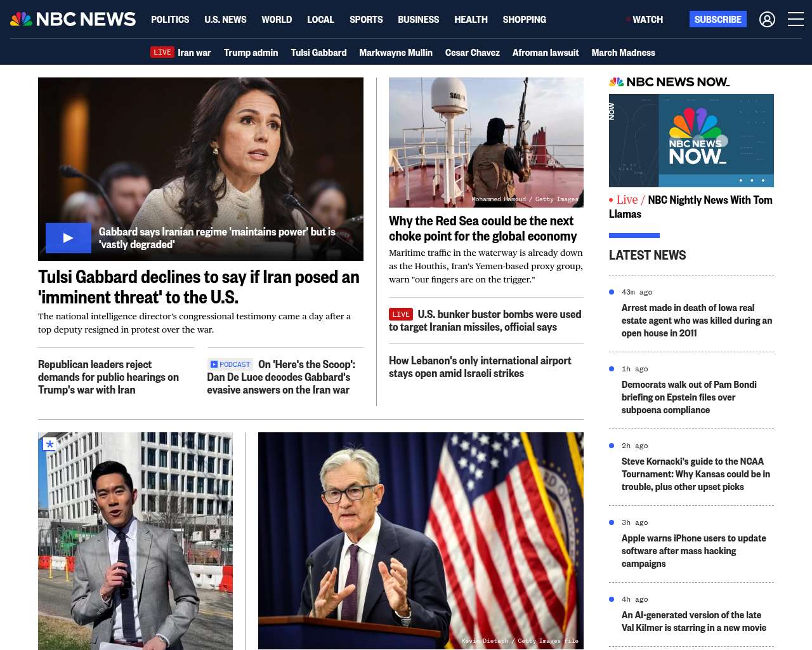Open the Iowa real estate agent arrest story
The width and height of the screenshot is (812, 650).
697,321
